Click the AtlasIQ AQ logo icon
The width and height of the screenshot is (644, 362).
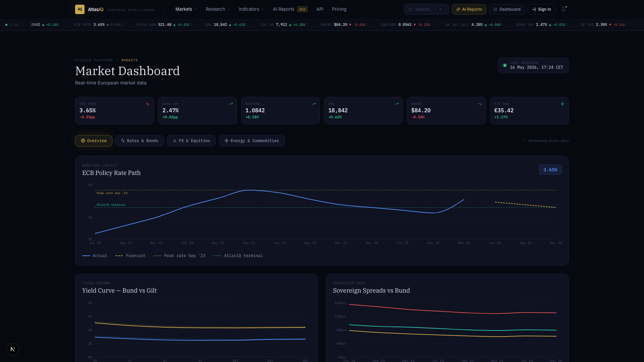79,9
